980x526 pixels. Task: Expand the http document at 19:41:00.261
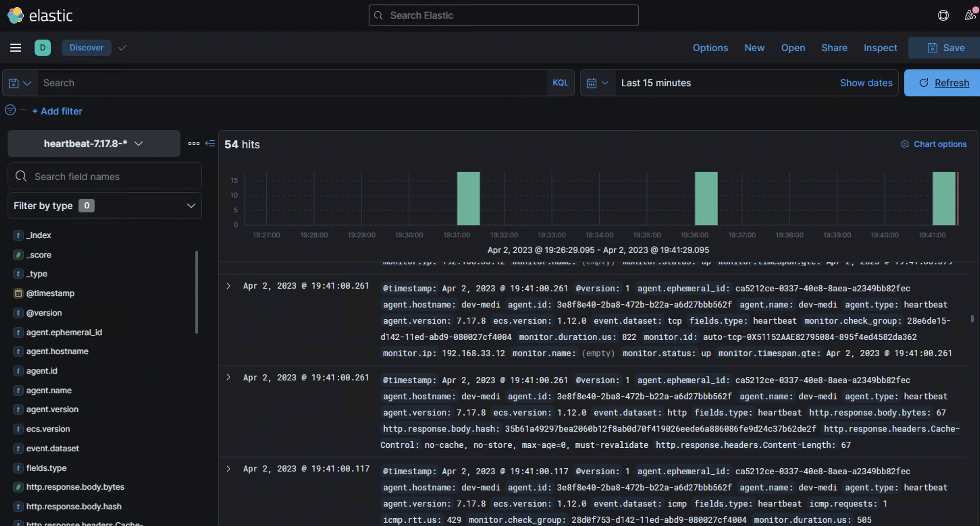[x=228, y=377]
